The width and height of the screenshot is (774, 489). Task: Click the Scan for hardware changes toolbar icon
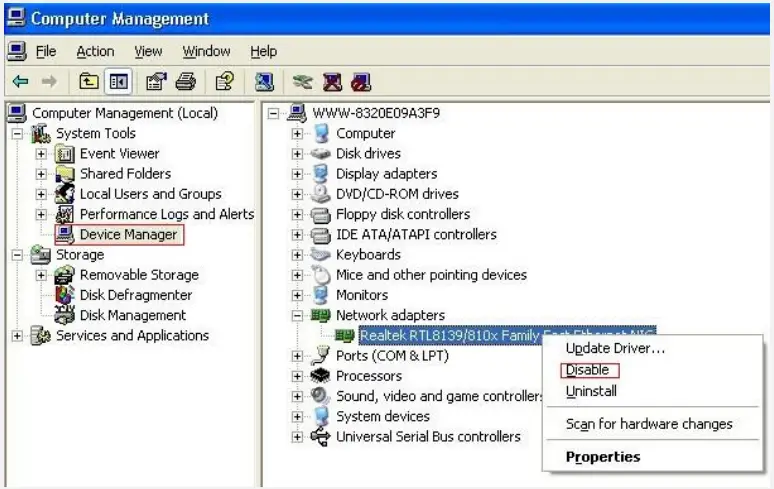click(264, 81)
